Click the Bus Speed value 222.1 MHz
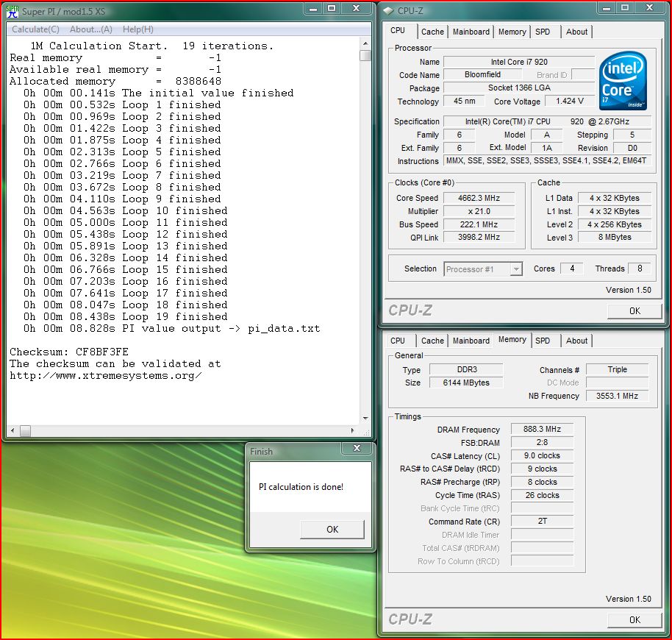Image resolution: width=672 pixels, height=640 pixels. point(479,224)
